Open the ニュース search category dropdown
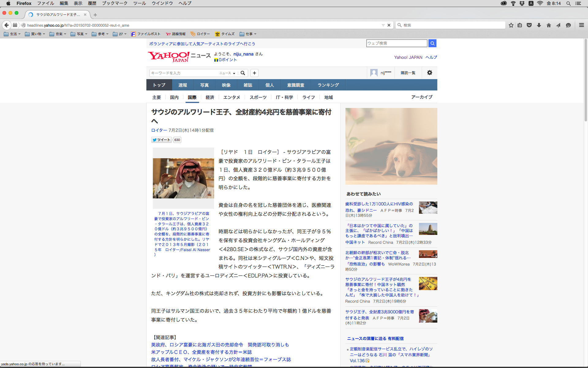This screenshot has width=588, height=368. (x=227, y=73)
